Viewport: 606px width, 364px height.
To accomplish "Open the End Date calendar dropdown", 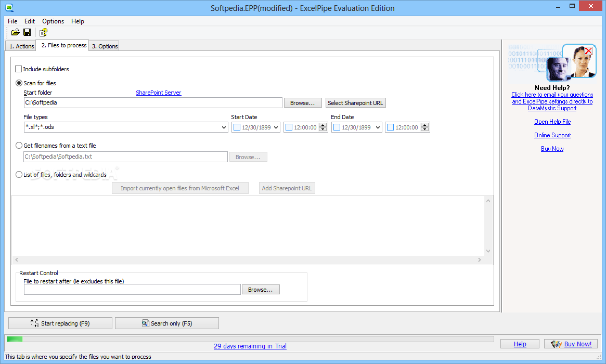I will (x=378, y=127).
